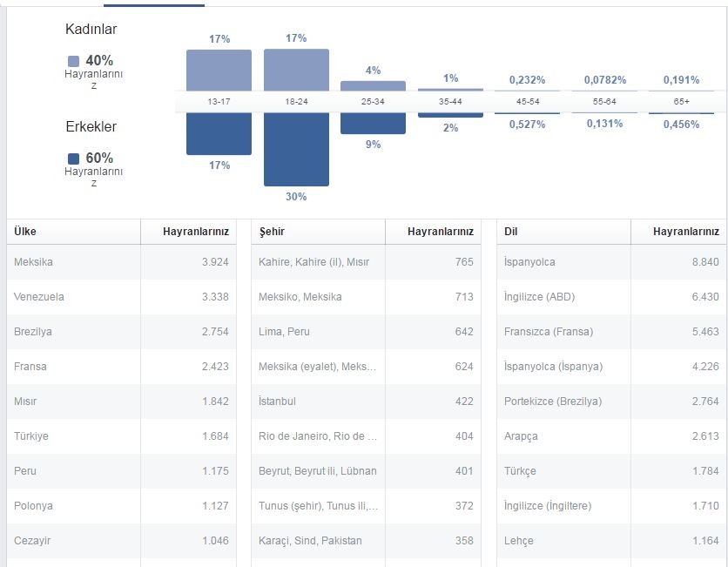Click the men 25-34 bar showing 9%

click(x=373, y=124)
